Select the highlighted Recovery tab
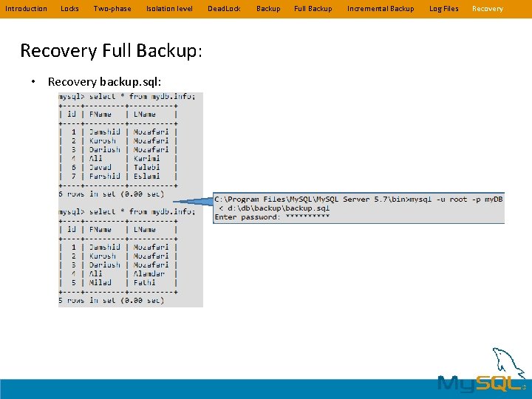The height and width of the screenshot is (399, 532). point(488,9)
